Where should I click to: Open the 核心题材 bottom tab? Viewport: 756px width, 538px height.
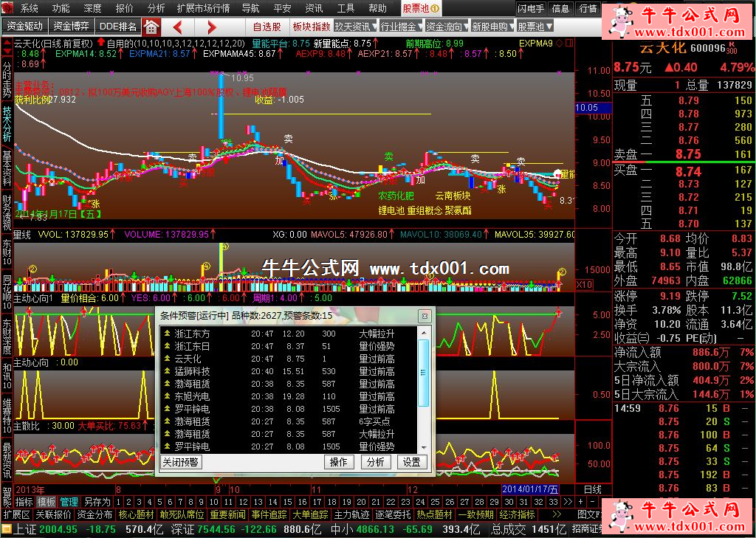pos(137,515)
